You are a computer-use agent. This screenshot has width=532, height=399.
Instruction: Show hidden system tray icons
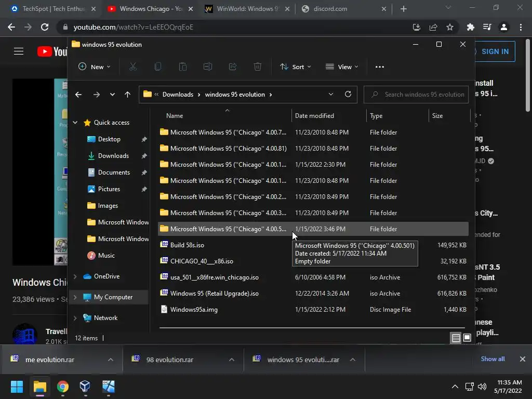455,387
